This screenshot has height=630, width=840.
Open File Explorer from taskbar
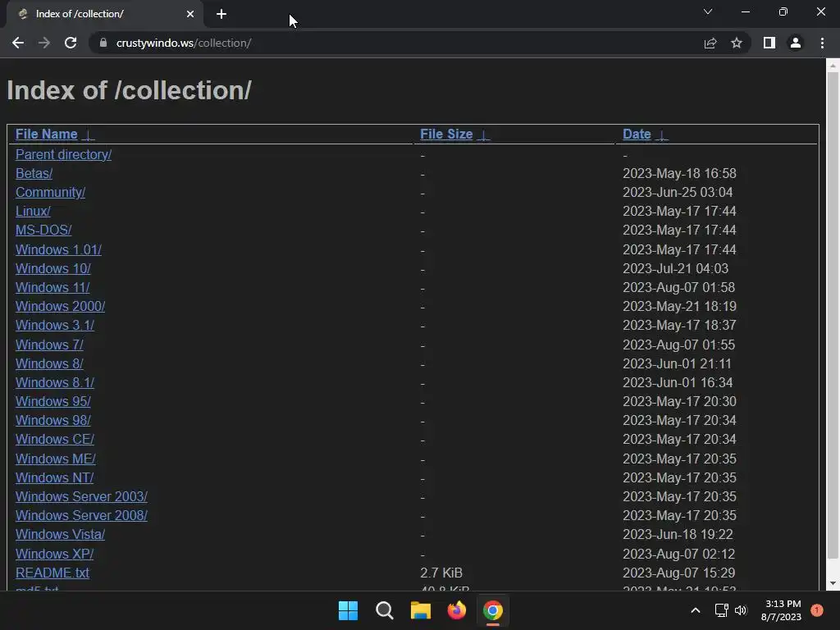(x=421, y=610)
